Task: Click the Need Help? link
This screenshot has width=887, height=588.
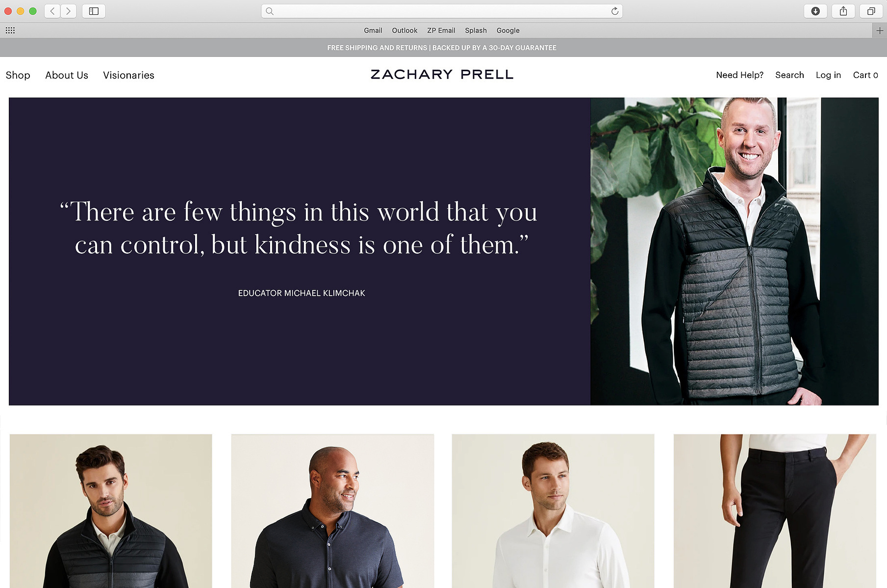Action: [x=739, y=75]
